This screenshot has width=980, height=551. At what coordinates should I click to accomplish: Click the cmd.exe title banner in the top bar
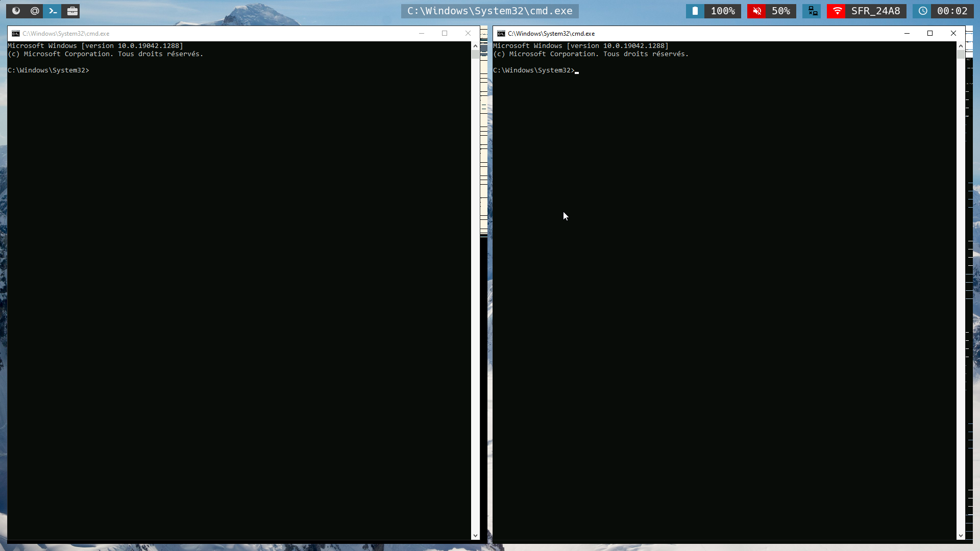[489, 11]
